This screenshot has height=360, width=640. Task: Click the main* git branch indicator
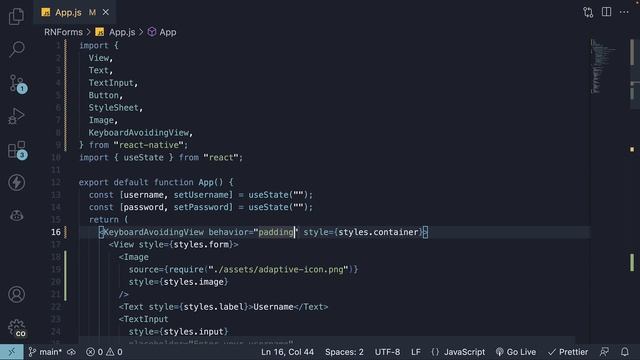pyautogui.click(x=45, y=352)
